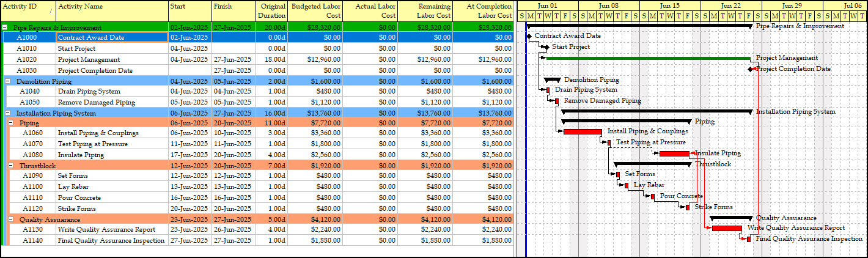Screen dimensions: 868x258
Task: Click the Finish date cell for Pour Concrete
Action: [x=232, y=197]
